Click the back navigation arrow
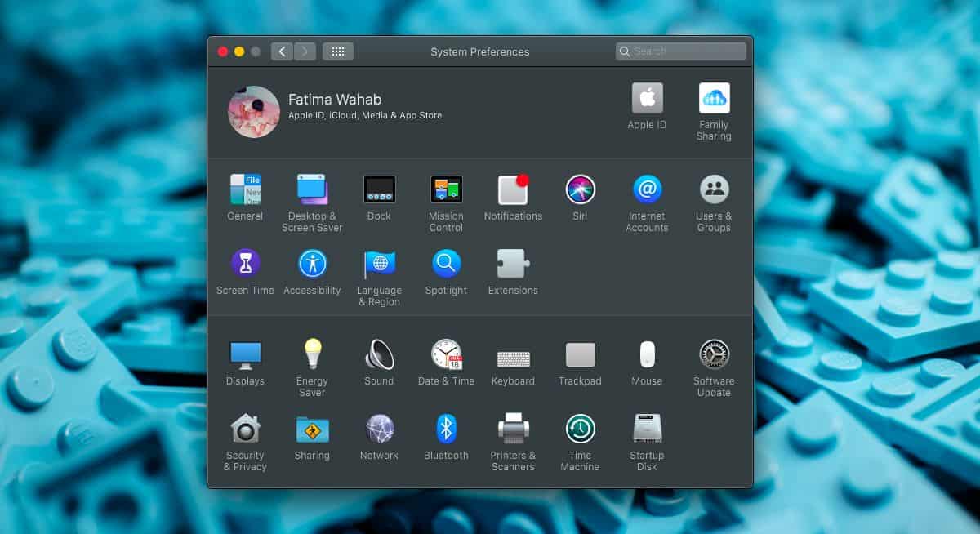This screenshot has width=980, height=534. [282, 51]
